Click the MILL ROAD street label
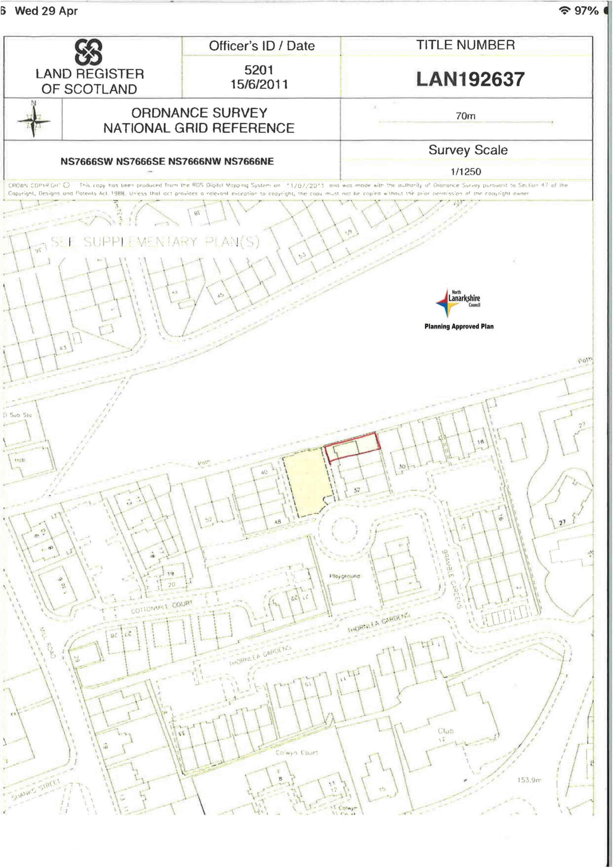The height and width of the screenshot is (868, 613). coord(48,643)
